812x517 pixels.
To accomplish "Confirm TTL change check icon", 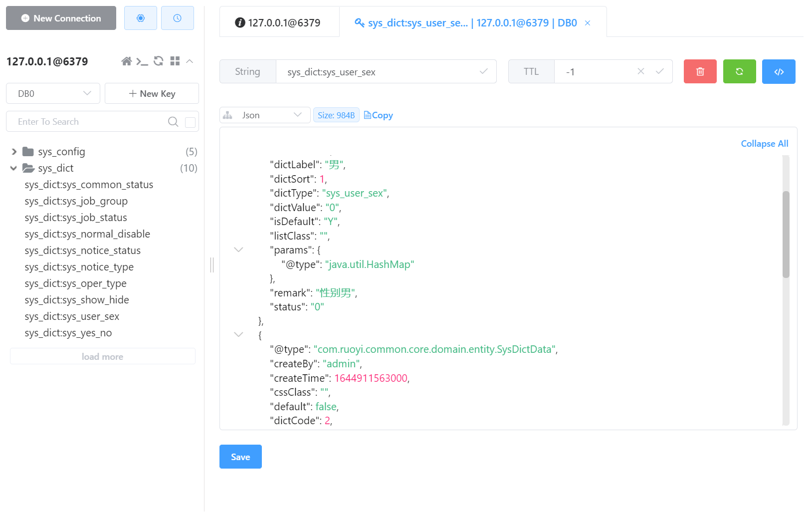I will pos(660,71).
